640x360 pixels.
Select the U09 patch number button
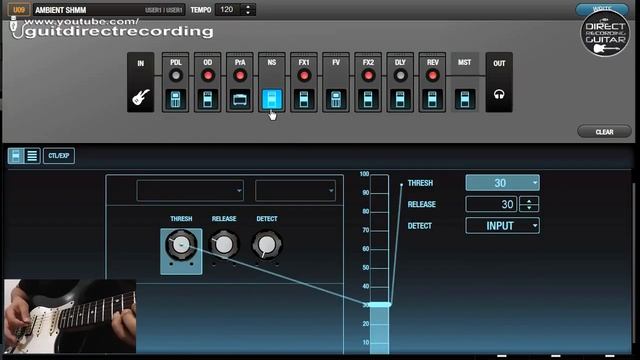tap(19, 9)
